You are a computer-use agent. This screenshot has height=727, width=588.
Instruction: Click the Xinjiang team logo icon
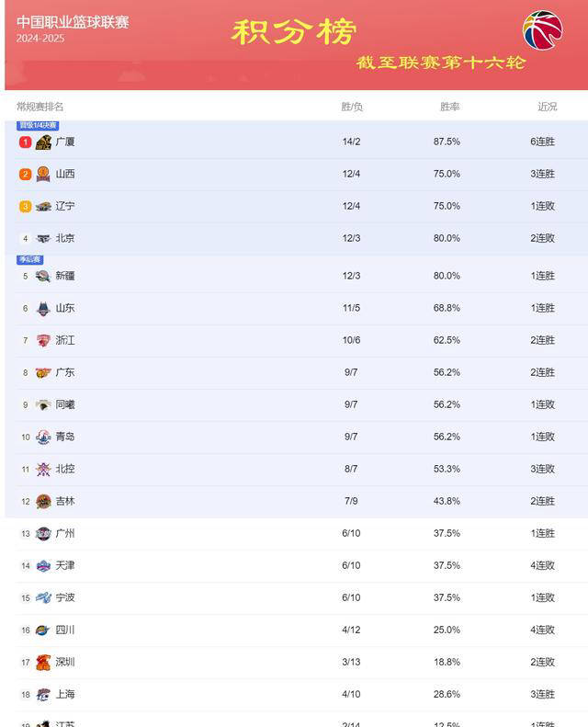[x=43, y=277]
